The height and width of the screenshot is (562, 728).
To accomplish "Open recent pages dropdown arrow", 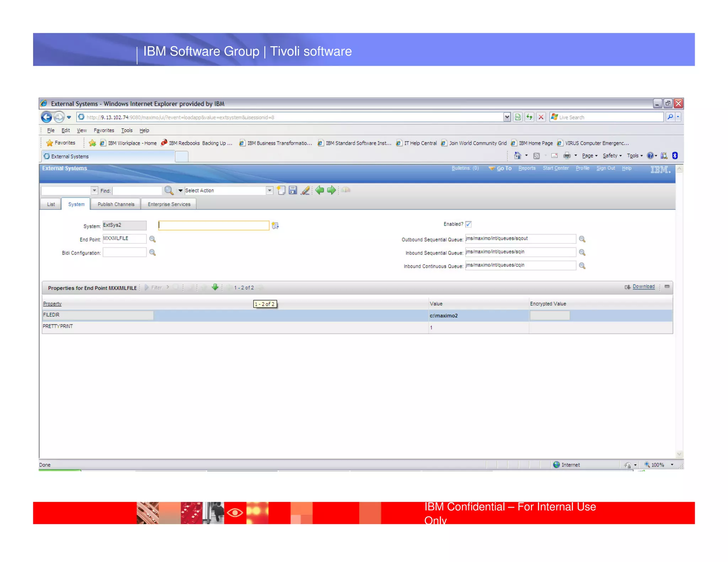I will 69,117.
